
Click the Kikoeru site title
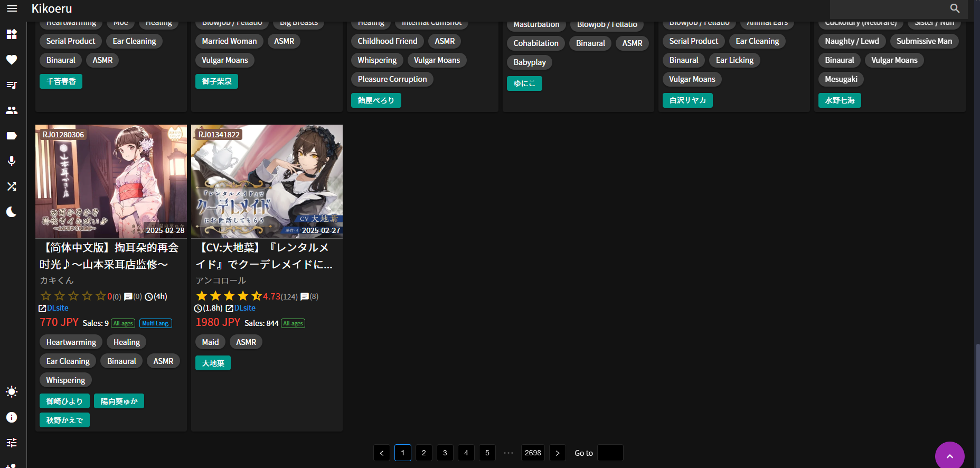[52, 8]
